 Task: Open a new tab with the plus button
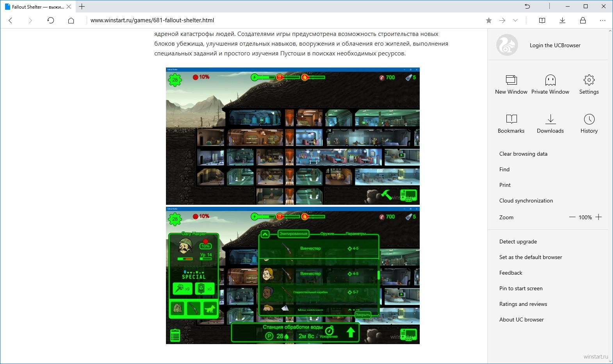point(82,7)
